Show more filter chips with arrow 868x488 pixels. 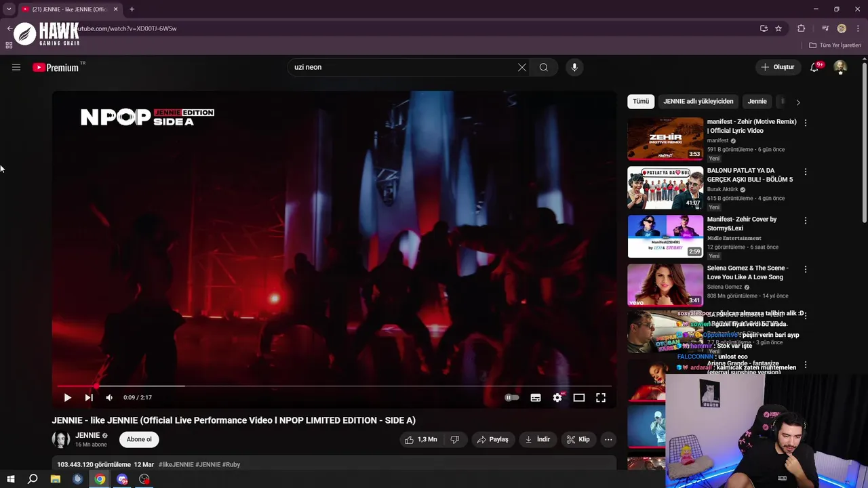798,102
